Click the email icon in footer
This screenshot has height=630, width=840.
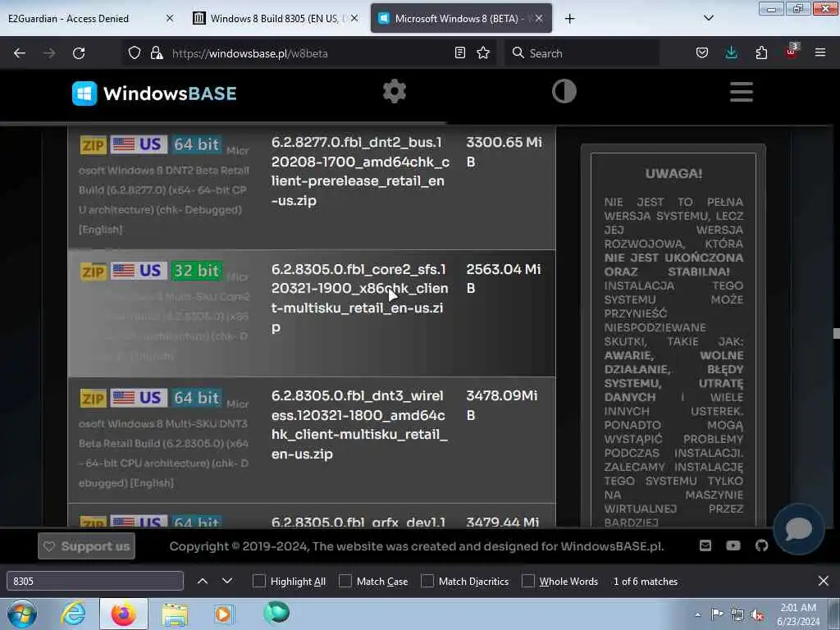pyautogui.click(x=705, y=546)
